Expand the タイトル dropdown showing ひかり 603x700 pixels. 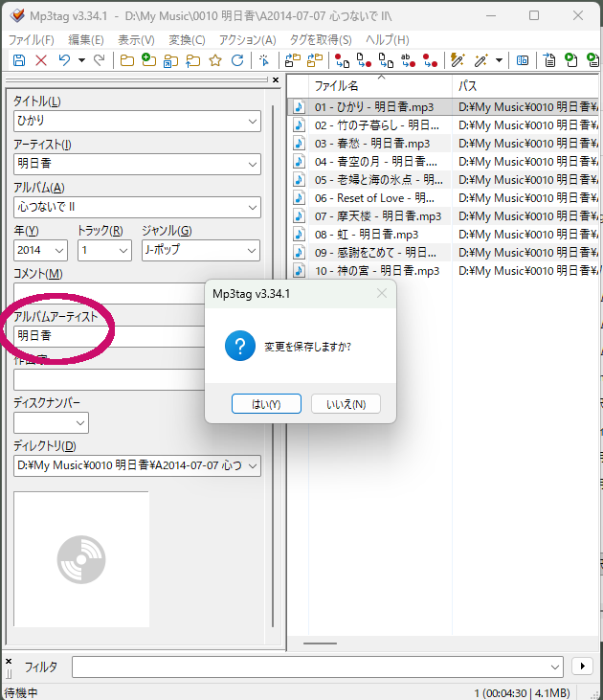click(x=253, y=122)
